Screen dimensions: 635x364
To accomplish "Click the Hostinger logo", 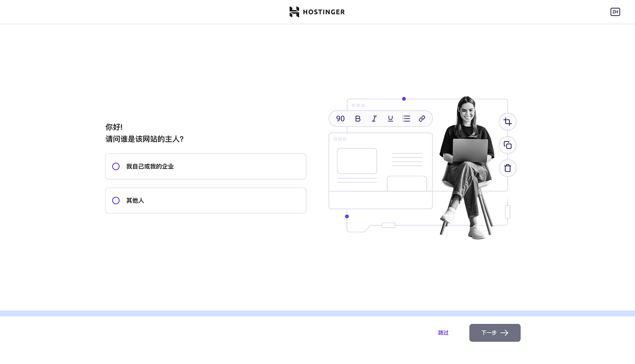I will 317,12.
